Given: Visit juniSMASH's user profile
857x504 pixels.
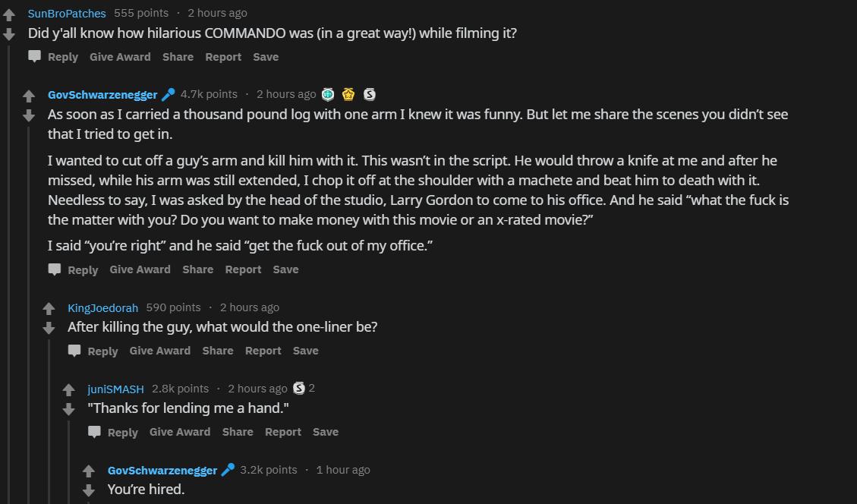Looking at the screenshot, I should coord(115,389).
